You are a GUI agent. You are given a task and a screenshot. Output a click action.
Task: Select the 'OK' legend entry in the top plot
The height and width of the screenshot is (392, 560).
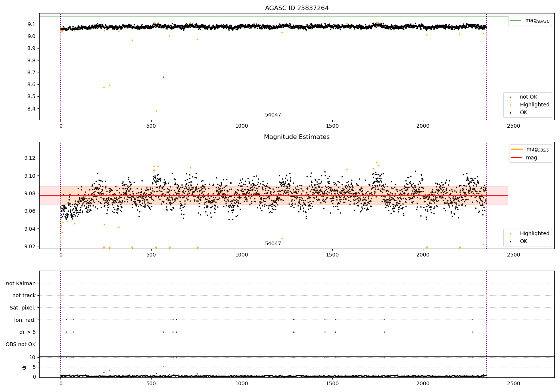(523, 113)
